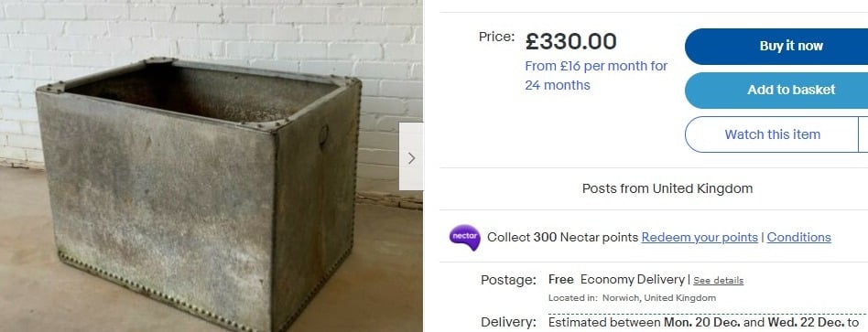This screenshot has width=868, height=332.
Task: Click Located in Norwich, United Kingdom text
Action: coord(632,298)
